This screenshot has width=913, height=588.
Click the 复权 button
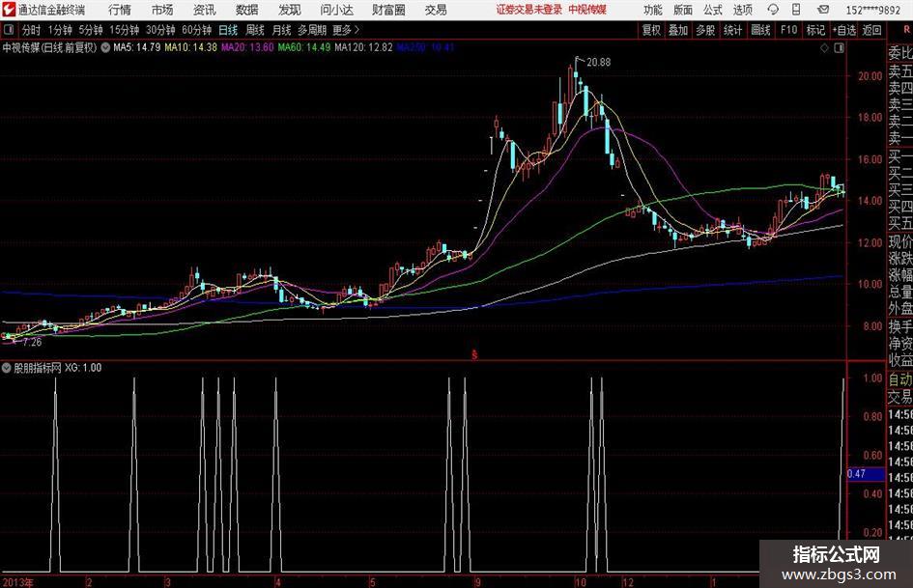tap(651, 30)
